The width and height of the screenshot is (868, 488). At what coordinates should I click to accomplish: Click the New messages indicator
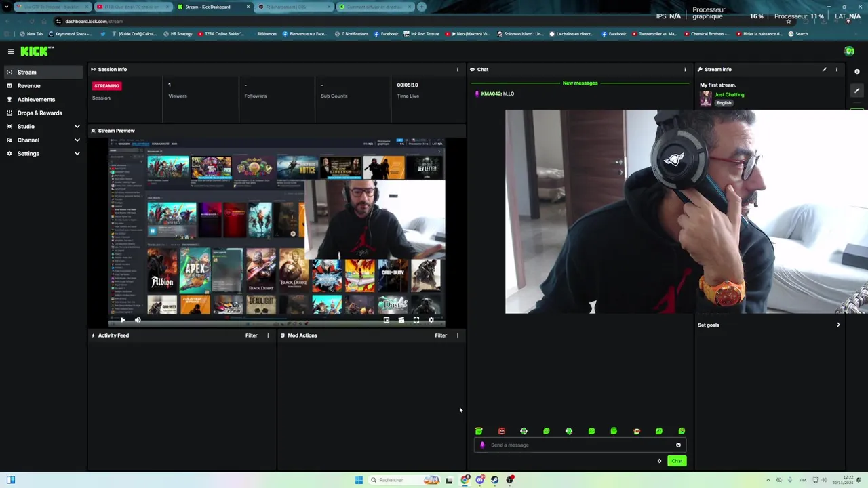[x=580, y=83]
